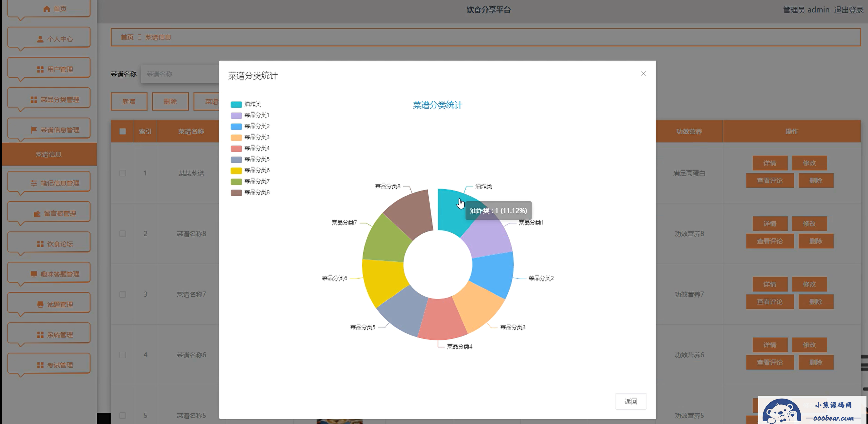
Task: Toggle 菜品分类2 legend swatch
Action: click(236, 126)
